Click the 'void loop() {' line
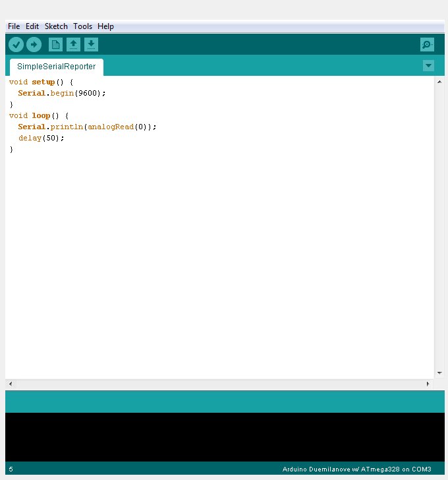 click(39, 116)
